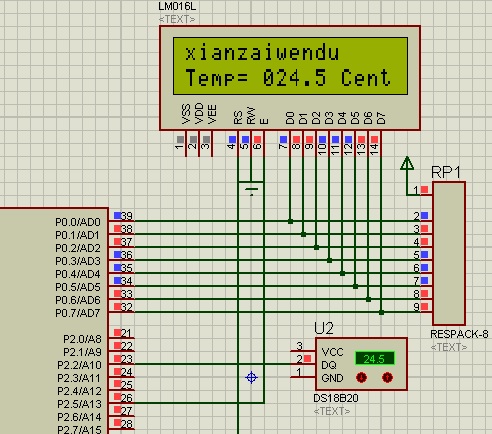This screenshot has width=492, height=434.
Task: Click the power terminal arrow near RP1
Action: [x=407, y=163]
